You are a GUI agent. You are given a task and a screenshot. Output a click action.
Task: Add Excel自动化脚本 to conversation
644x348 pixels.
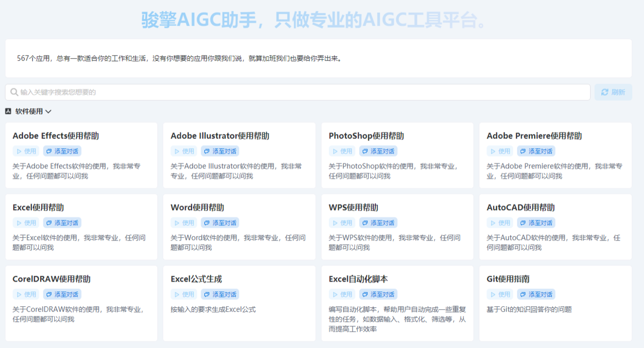[378, 294]
